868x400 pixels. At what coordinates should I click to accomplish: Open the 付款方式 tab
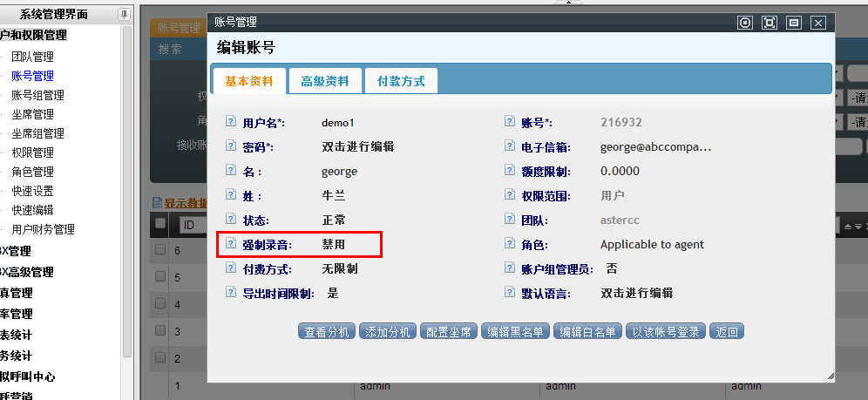[401, 81]
